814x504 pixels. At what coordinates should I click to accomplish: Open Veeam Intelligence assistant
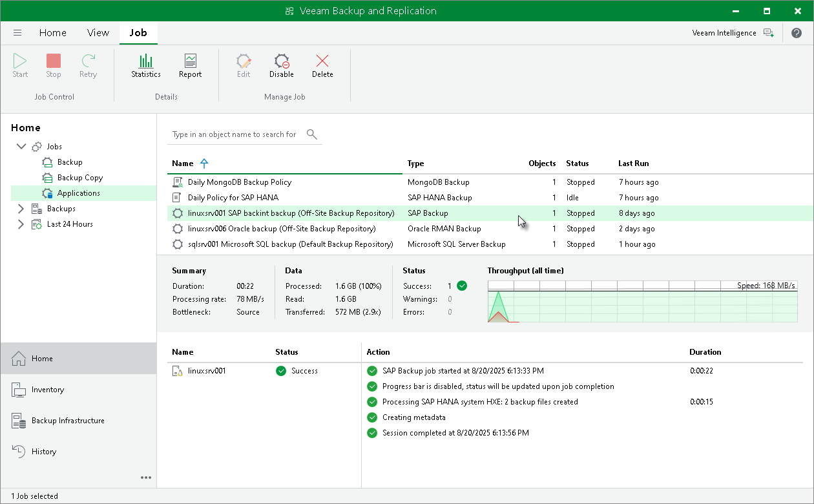724,32
